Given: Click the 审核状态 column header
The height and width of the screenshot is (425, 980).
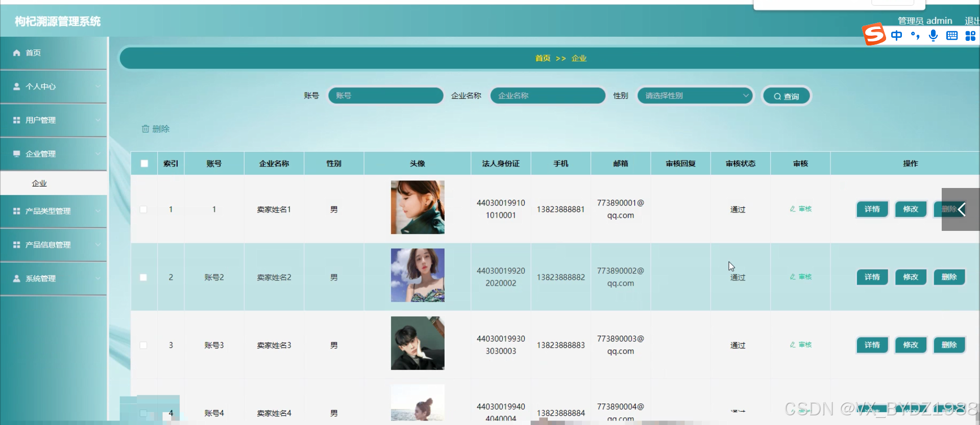Looking at the screenshot, I should pyautogui.click(x=741, y=163).
